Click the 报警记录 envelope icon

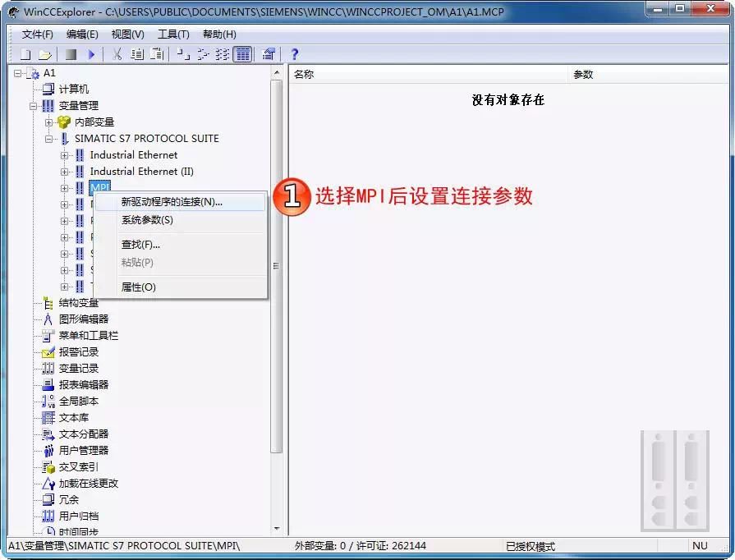[x=48, y=352]
